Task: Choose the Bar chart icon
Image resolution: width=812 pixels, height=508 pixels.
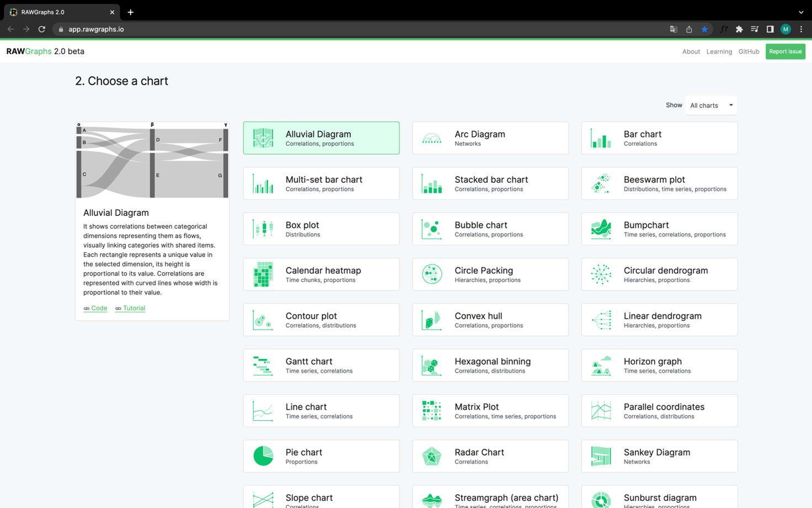Action: [x=601, y=138]
